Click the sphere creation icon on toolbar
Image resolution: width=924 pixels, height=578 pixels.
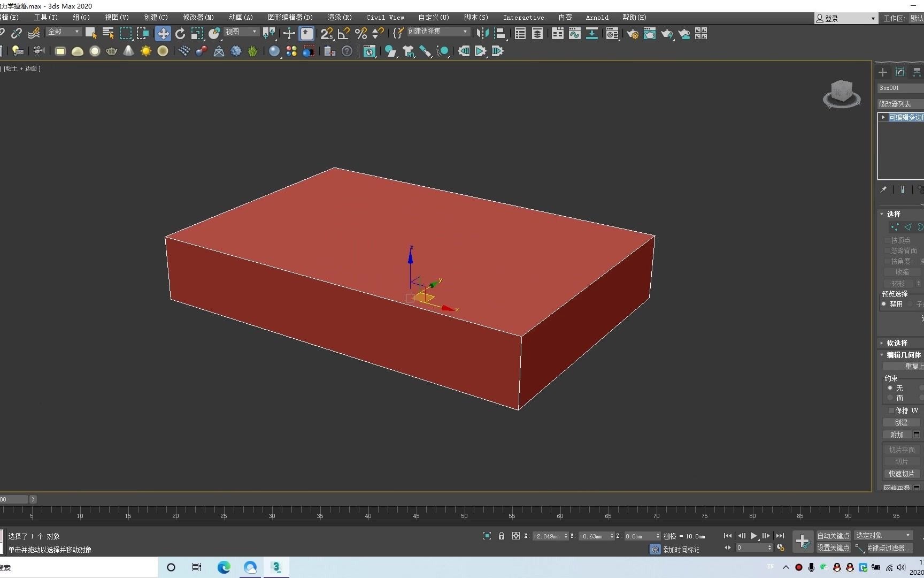95,51
